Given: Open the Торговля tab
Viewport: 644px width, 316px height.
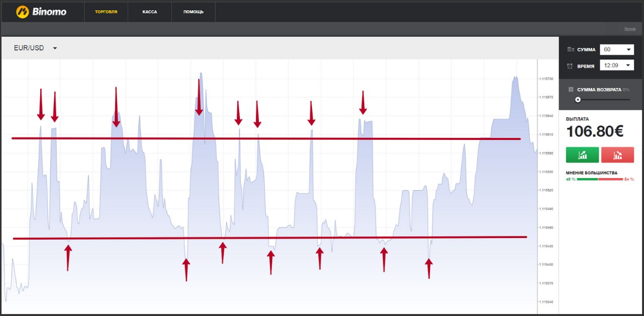Looking at the screenshot, I should pos(106,12).
